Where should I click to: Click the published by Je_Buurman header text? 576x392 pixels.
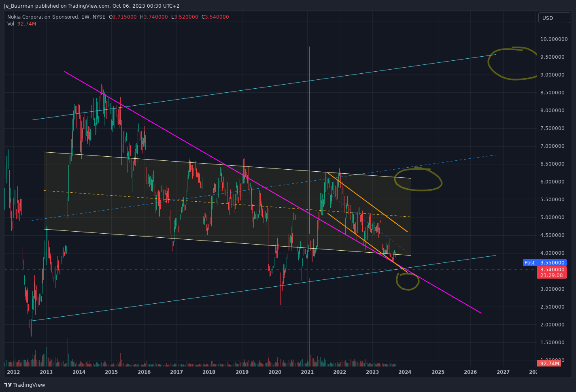click(x=91, y=6)
